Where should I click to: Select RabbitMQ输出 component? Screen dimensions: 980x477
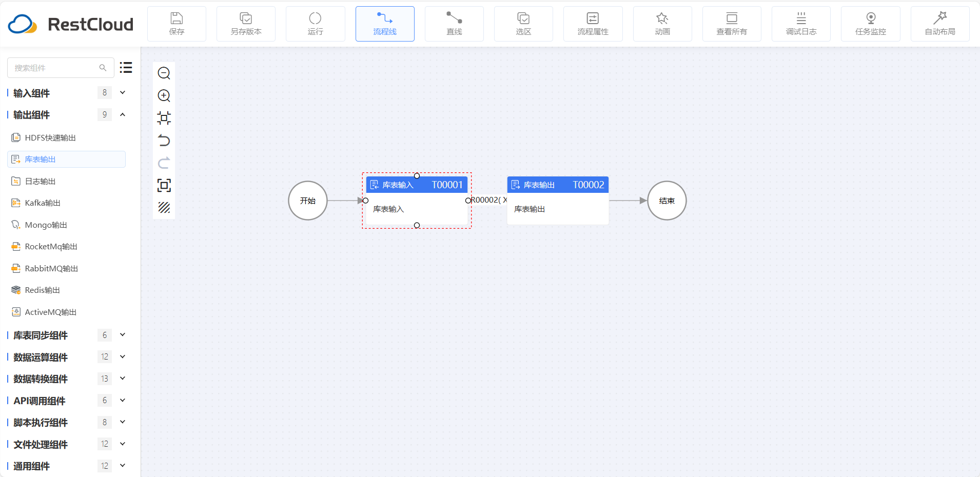click(x=66, y=268)
